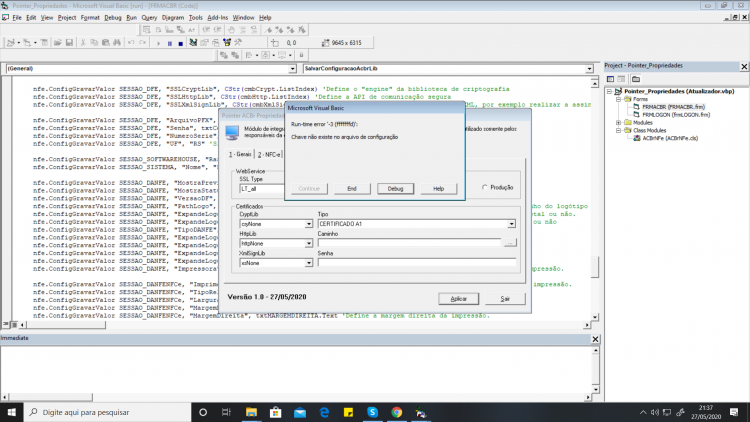Click the Redo arrow icon

pyautogui.click(x=143, y=43)
